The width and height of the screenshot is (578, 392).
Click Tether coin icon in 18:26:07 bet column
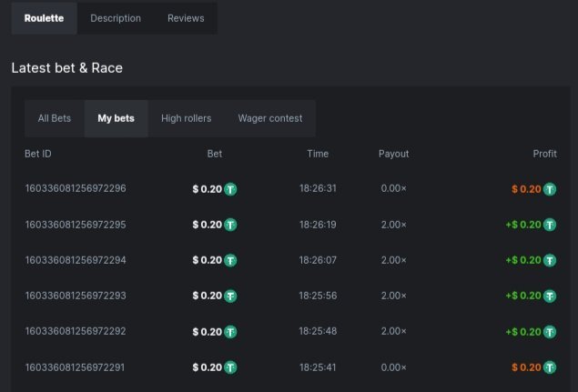tap(230, 260)
